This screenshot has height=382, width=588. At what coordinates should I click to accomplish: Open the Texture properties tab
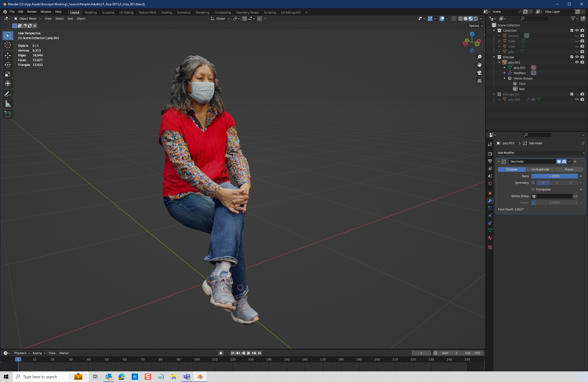pyautogui.click(x=490, y=247)
